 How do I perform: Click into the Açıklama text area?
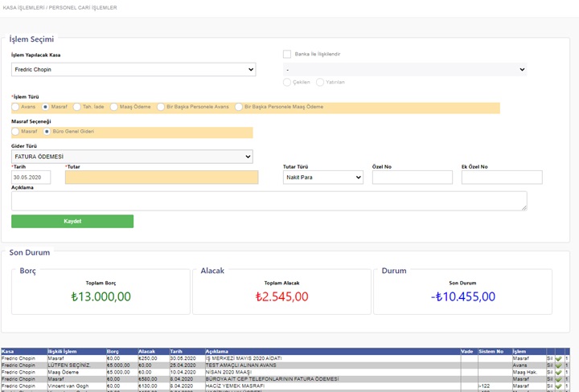click(269, 201)
